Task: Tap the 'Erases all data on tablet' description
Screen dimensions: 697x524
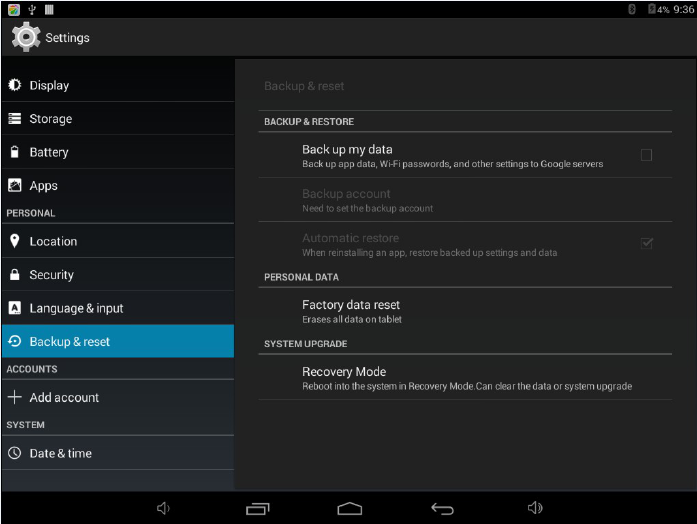Action: coord(352,319)
